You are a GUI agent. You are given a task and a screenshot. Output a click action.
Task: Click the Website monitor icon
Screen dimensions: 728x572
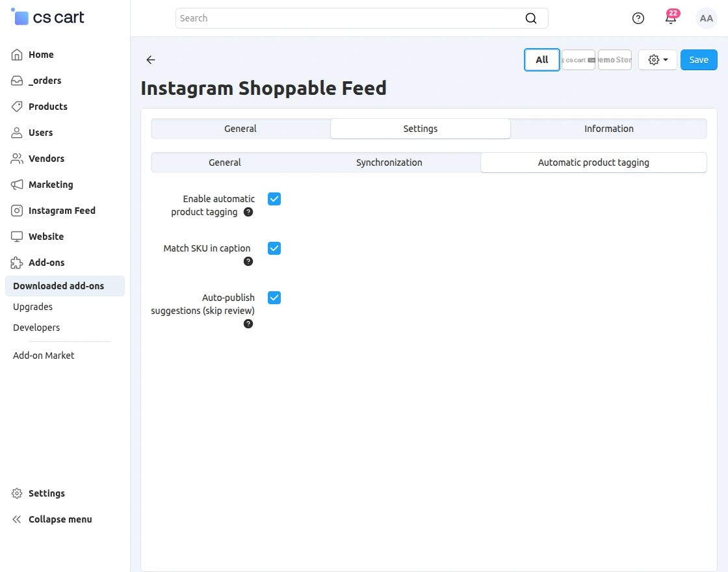pyautogui.click(x=17, y=237)
